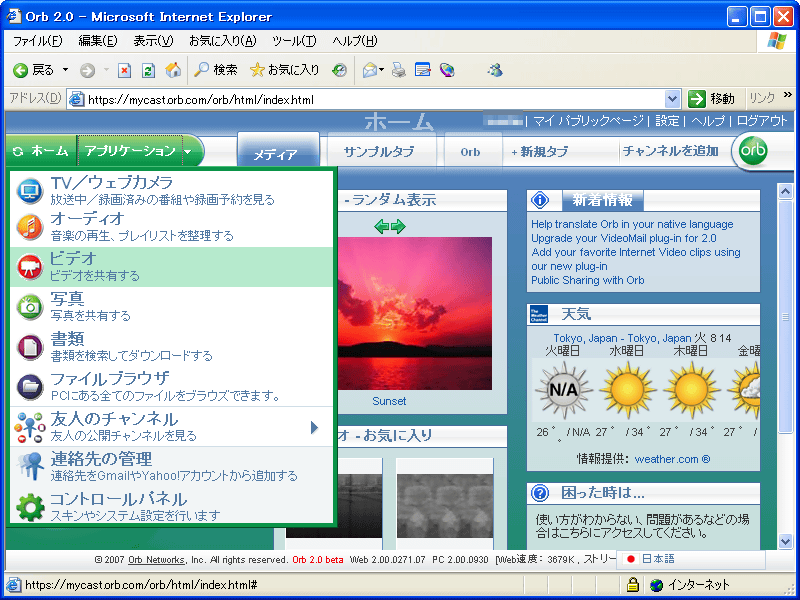
Task: Click the お気に入り favorites toolbar button
Action: tap(285, 70)
